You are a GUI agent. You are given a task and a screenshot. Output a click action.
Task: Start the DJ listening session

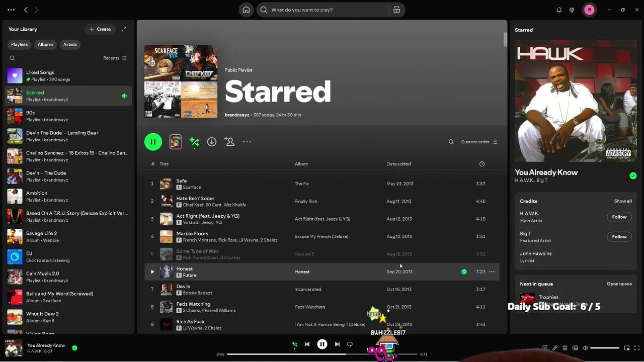(68, 257)
